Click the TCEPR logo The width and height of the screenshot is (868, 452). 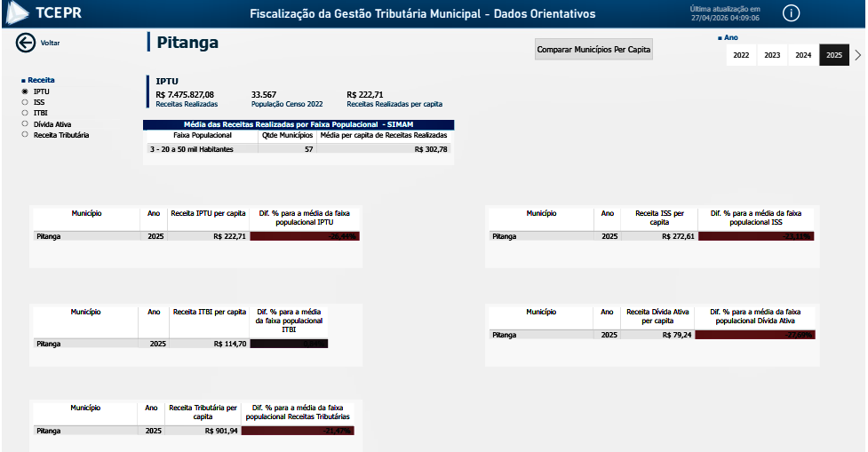[x=44, y=13]
